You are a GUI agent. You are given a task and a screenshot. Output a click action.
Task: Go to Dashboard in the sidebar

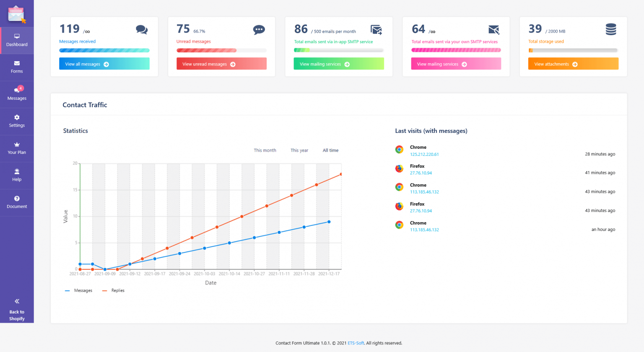[17, 40]
